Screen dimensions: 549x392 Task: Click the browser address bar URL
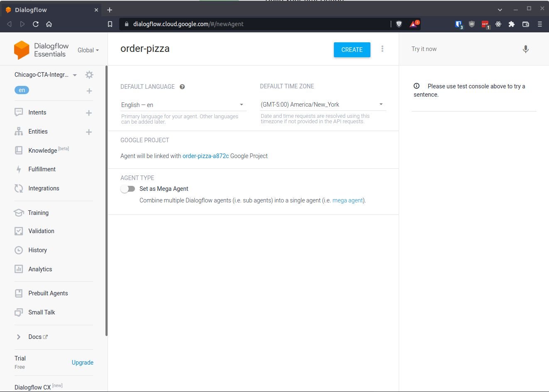(x=189, y=24)
